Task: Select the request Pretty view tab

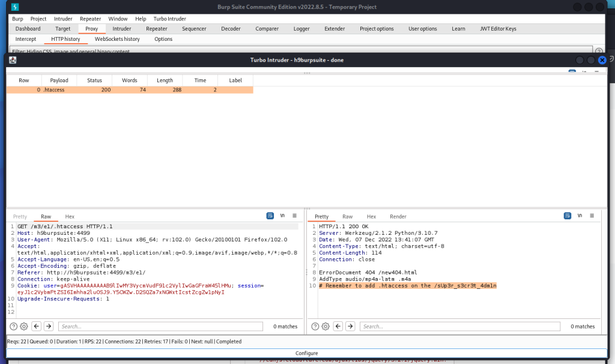Action: pos(20,216)
